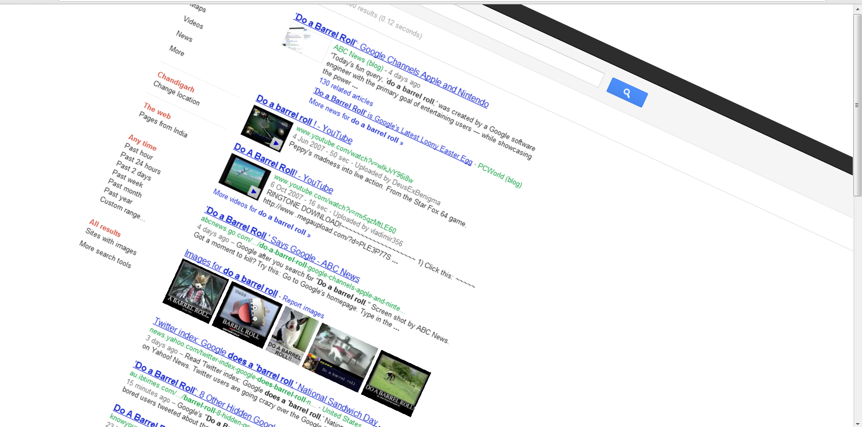Image resolution: width=868 pixels, height=427 pixels.
Task: Select Pages from India filter
Action: (x=163, y=125)
